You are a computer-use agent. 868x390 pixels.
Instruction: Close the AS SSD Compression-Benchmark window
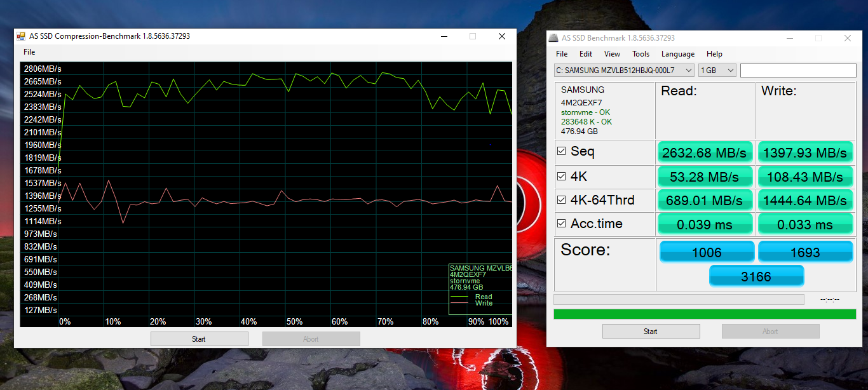click(x=502, y=36)
